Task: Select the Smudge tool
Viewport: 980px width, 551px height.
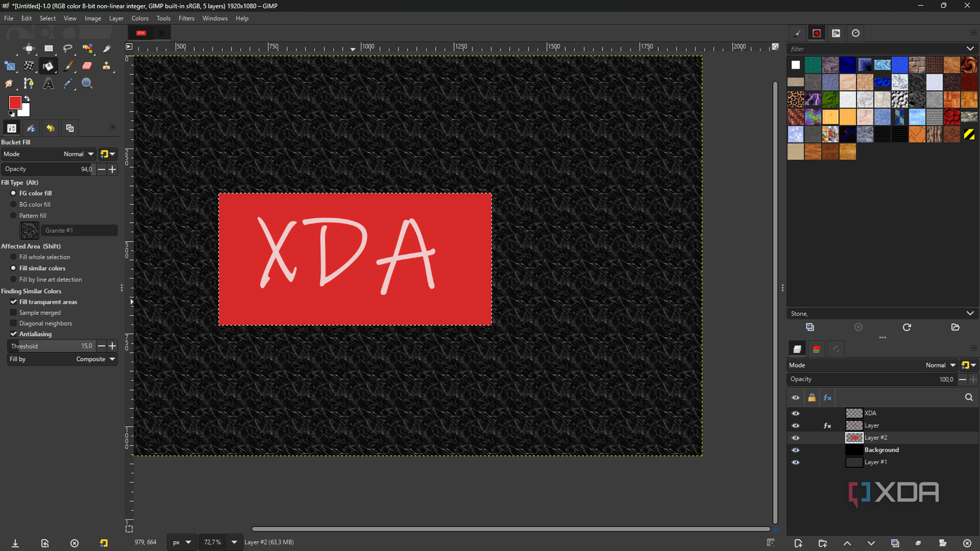Action: (x=10, y=84)
